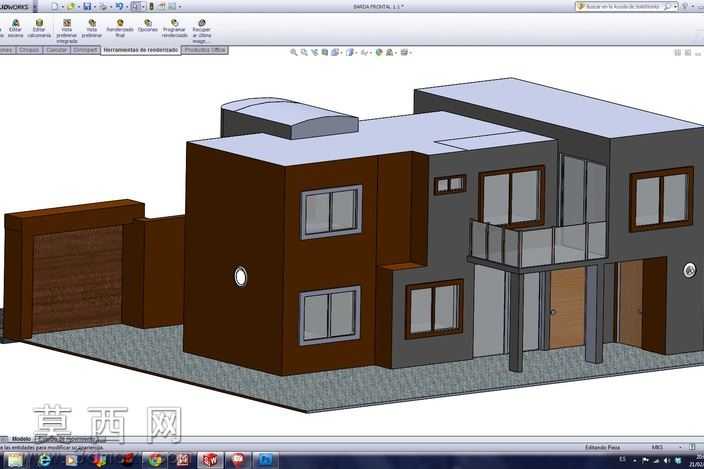Start Vista preliminar integrada

point(67,31)
